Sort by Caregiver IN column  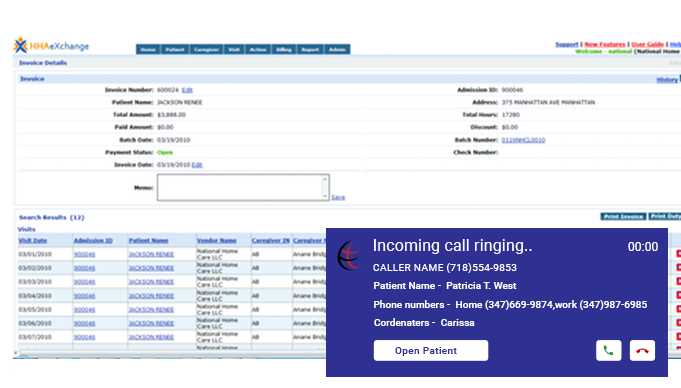271,240
